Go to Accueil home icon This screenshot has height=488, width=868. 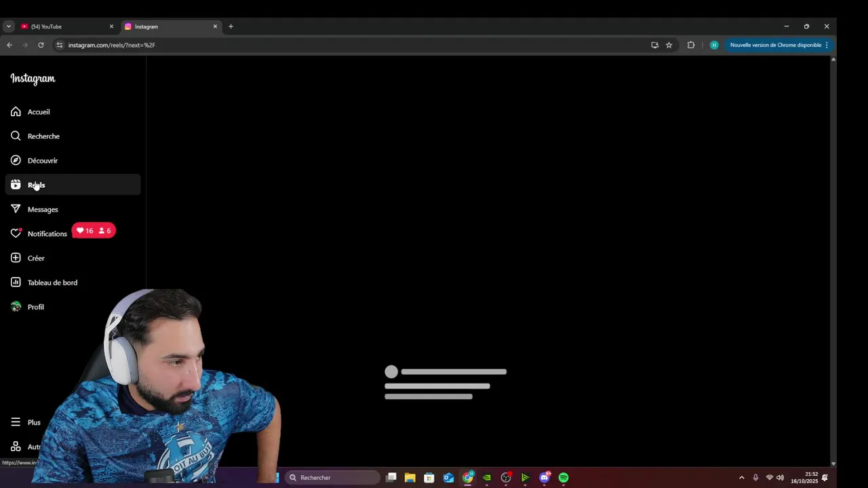[x=16, y=112]
